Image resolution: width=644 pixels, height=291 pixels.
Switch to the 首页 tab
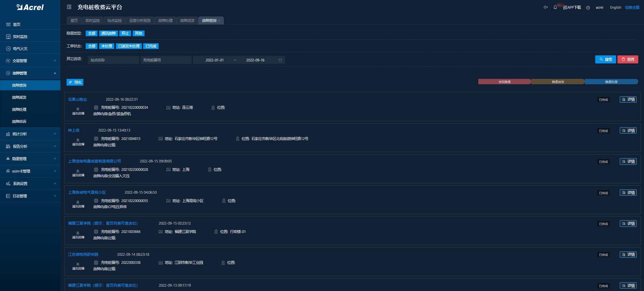pyautogui.click(x=74, y=20)
